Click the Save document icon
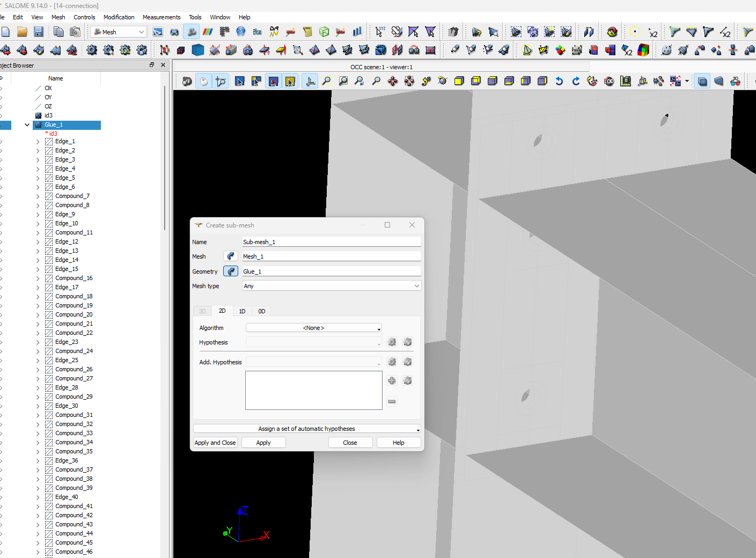Viewport: 756px width, 558px height. 38,32
